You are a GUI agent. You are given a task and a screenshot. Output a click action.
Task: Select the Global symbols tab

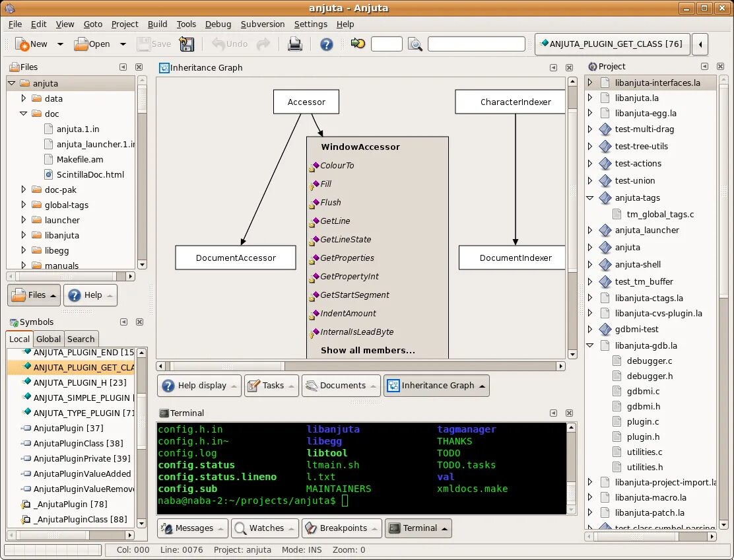pos(48,339)
